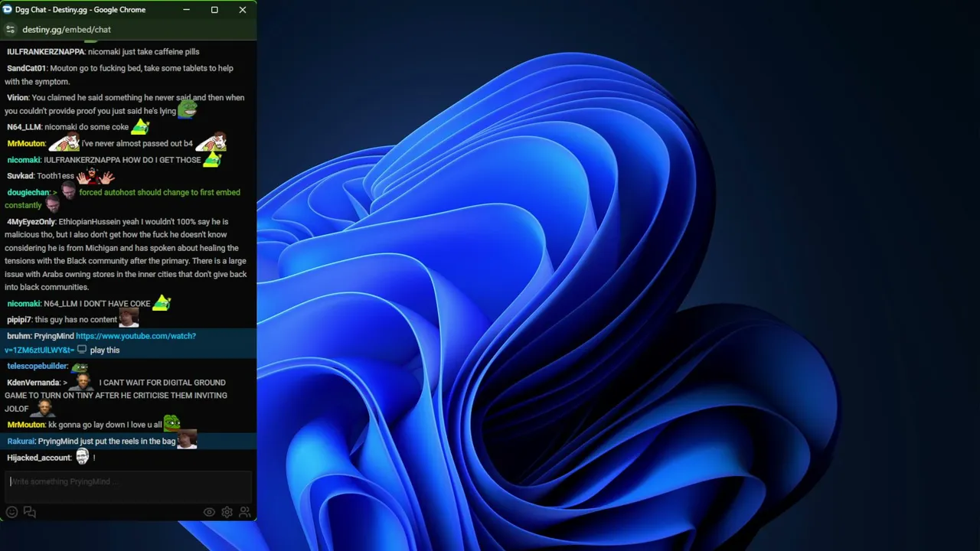Screen dimensions: 980x551
Task: Select the KdenVernanda username
Action: [33, 382]
